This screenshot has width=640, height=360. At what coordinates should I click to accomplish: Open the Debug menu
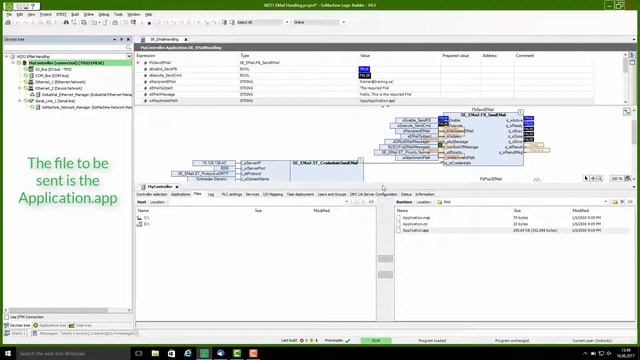(104, 14)
